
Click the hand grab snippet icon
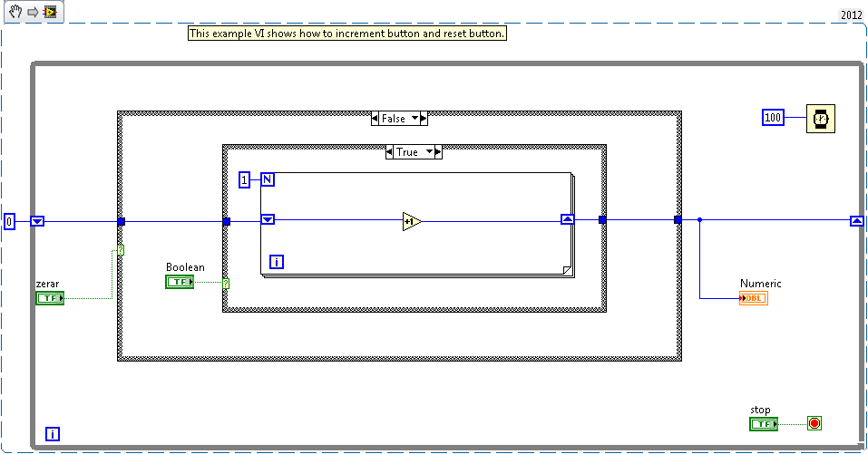(15, 11)
